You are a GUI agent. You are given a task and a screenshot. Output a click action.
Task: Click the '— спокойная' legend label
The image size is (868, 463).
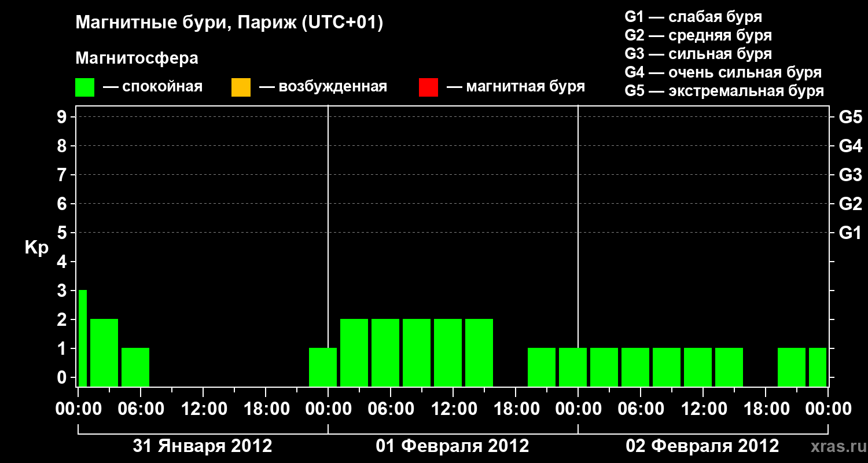(x=153, y=87)
